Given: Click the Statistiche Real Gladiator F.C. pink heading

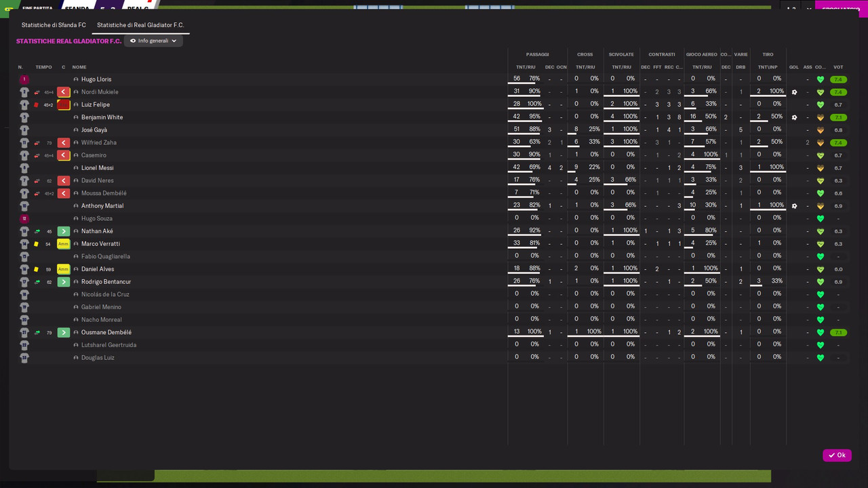Looking at the screenshot, I should 68,41.
